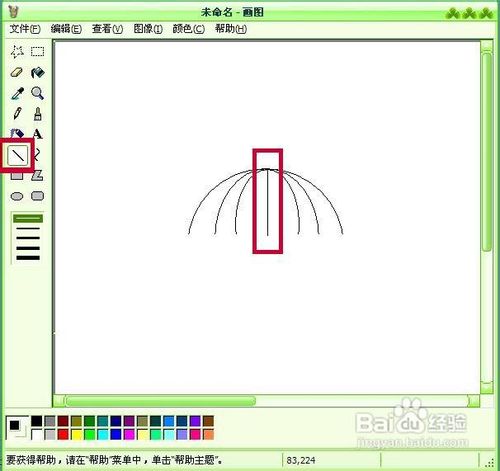Select the Brush tool
Viewport: 500px width, 471px height.
coord(37,114)
